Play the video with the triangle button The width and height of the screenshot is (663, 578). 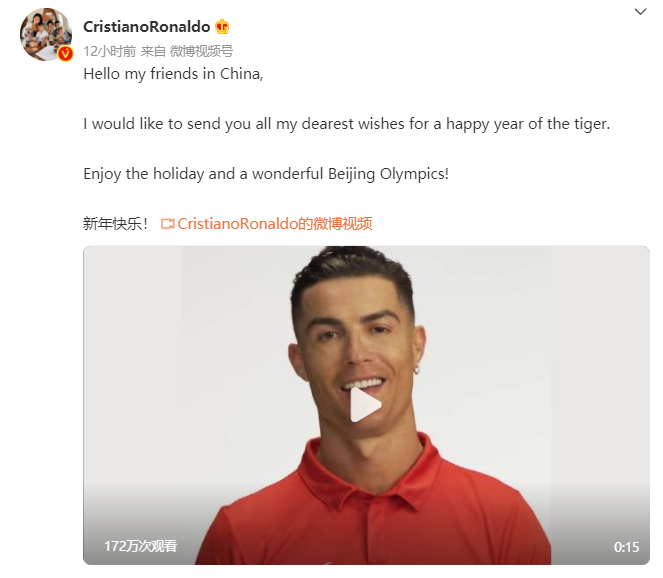click(x=366, y=405)
